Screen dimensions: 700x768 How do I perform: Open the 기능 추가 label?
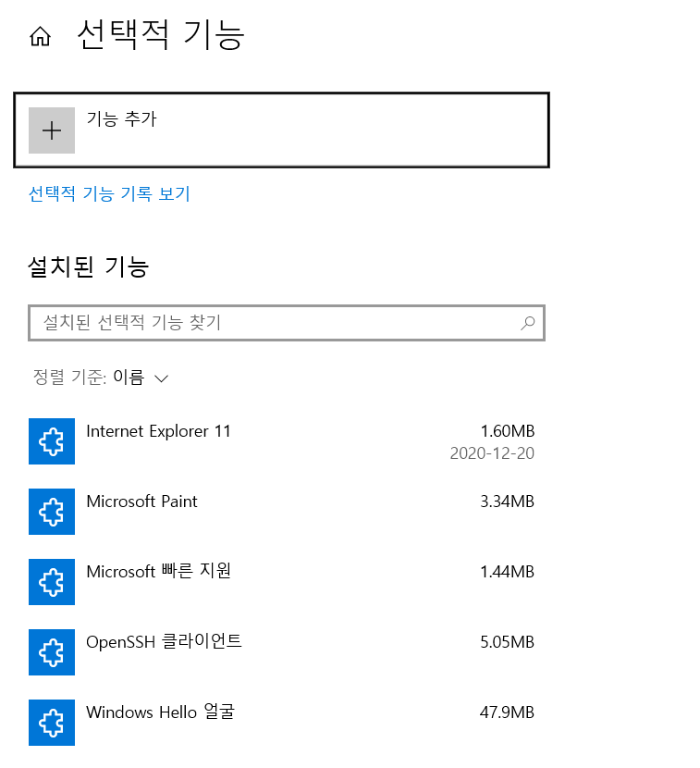(121, 119)
